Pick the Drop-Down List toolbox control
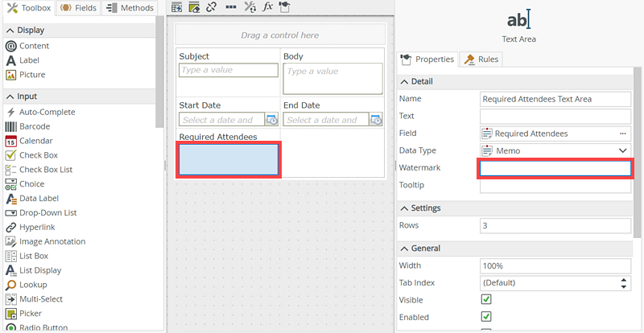Image resolution: width=644 pixels, height=333 pixels. tap(47, 212)
